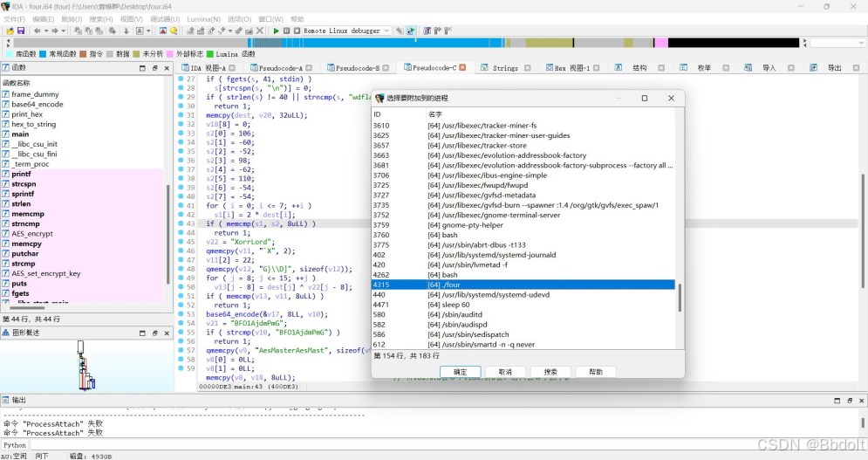Click in the Python command input field
This screenshot has width=868, height=460.
coord(446,445)
